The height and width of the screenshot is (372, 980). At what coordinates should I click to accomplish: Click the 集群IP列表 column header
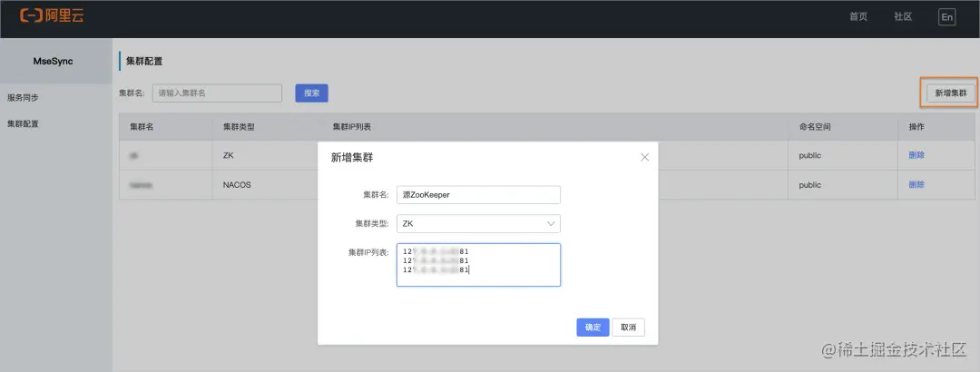(352, 127)
